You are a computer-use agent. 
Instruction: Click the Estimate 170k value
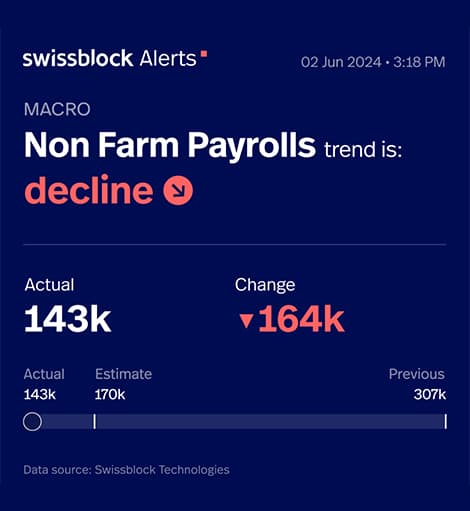click(110, 395)
